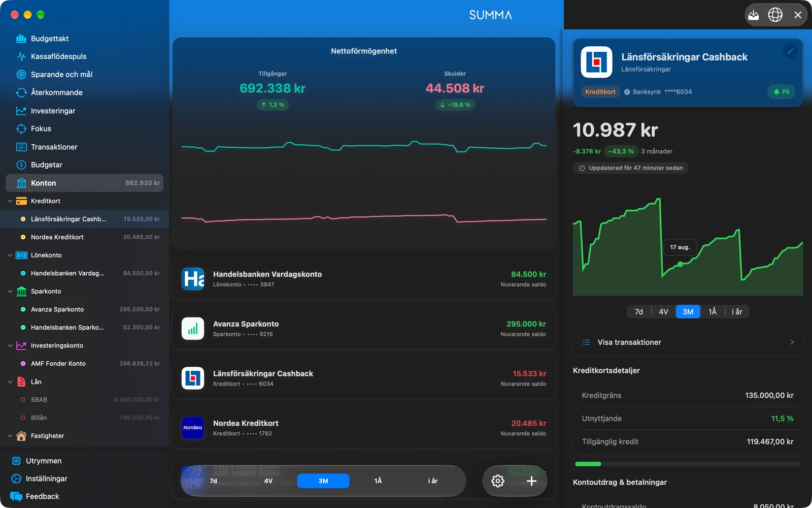Select AMF Fonder Konto in the sidebar
Screen dimensions: 812x508
85,364
